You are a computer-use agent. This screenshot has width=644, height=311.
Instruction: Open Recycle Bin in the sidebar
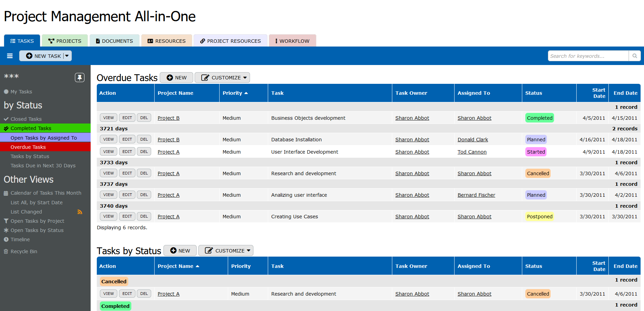click(x=24, y=251)
